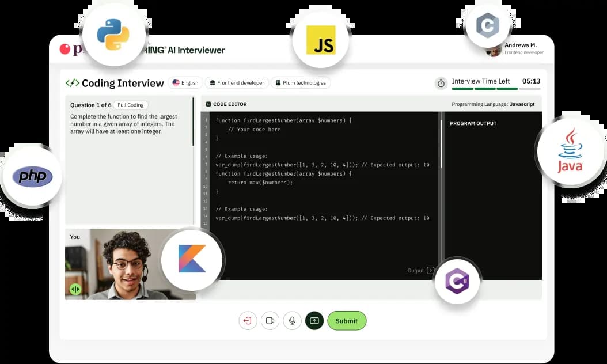
Task: Select the Python logo icon
Action: 113,35
